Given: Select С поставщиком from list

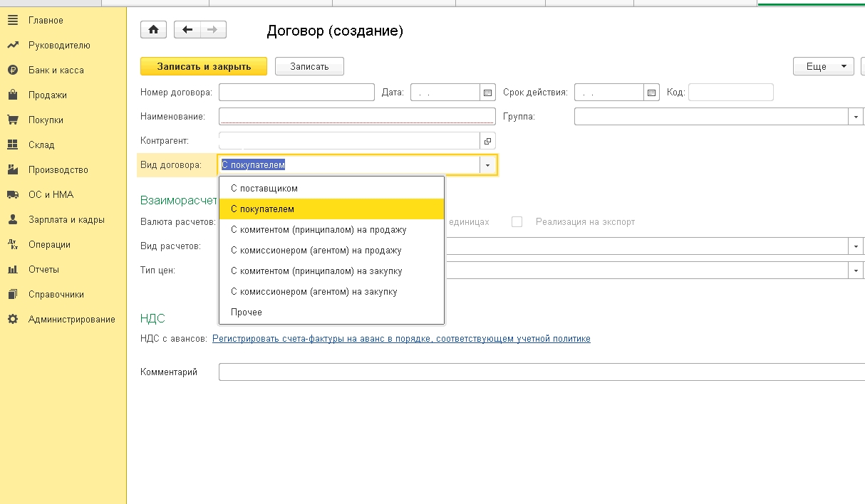Looking at the screenshot, I should (264, 189).
